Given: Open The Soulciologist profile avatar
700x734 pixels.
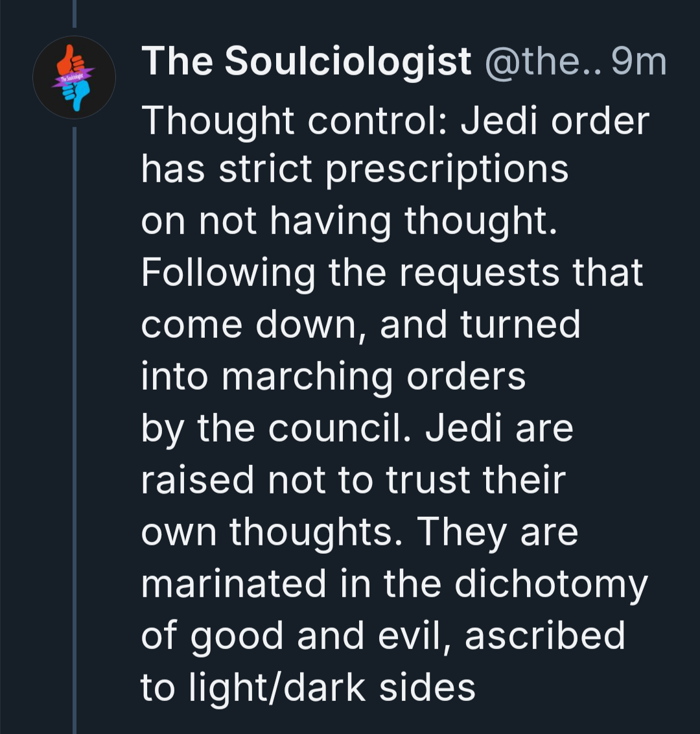Looking at the screenshot, I should tap(74, 77).
